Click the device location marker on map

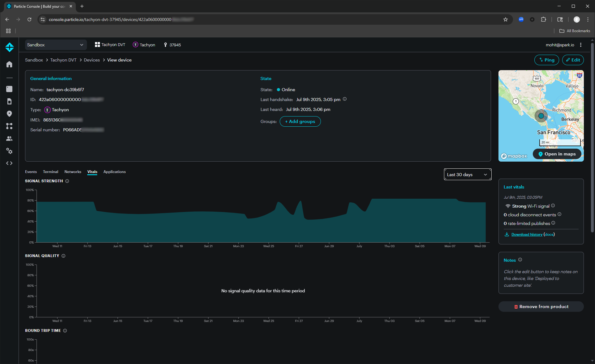(x=541, y=116)
